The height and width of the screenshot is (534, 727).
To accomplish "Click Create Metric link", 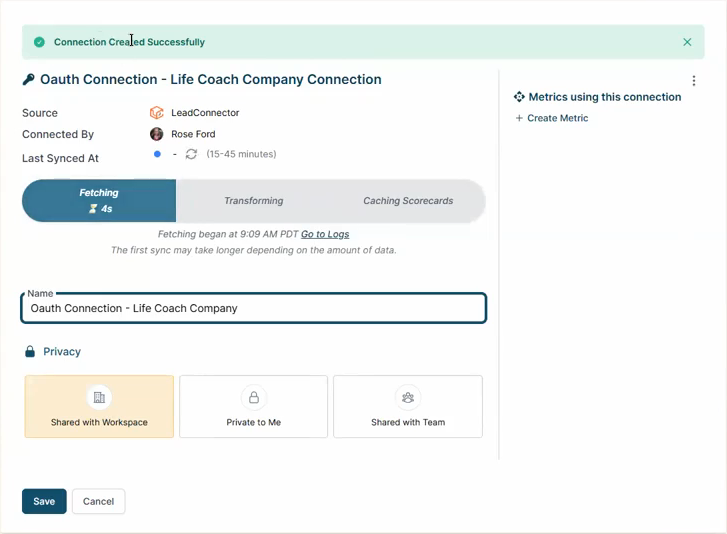I will click(x=557, y=118).
